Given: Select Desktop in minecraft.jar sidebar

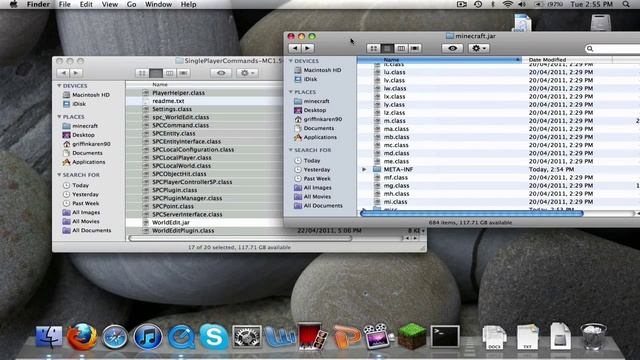Looking at the screenshot, I should [315, 110].
